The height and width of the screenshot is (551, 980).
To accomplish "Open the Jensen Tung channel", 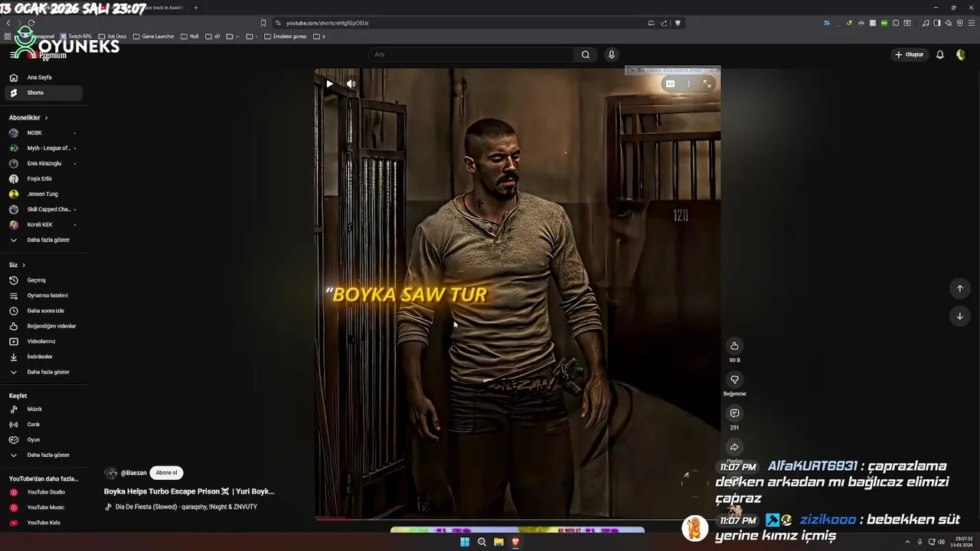I will [44, 194].
